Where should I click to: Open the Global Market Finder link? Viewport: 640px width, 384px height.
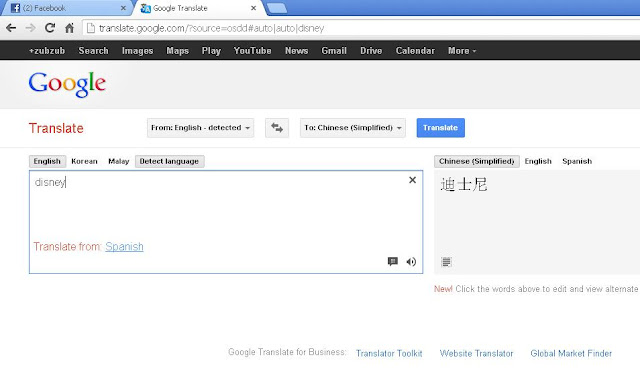571,353
